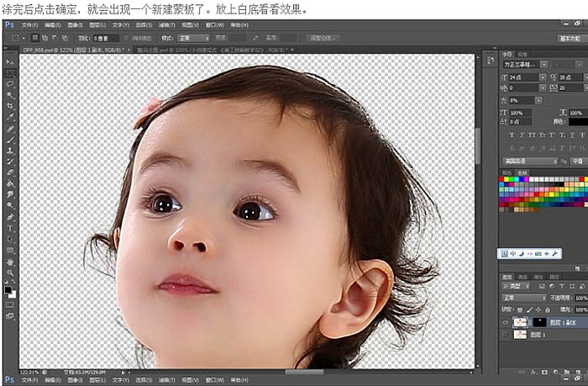The image size is (588, 386).
Task: Click the layer mask thumbnail of 图层 1 副本
Action: 540,322
